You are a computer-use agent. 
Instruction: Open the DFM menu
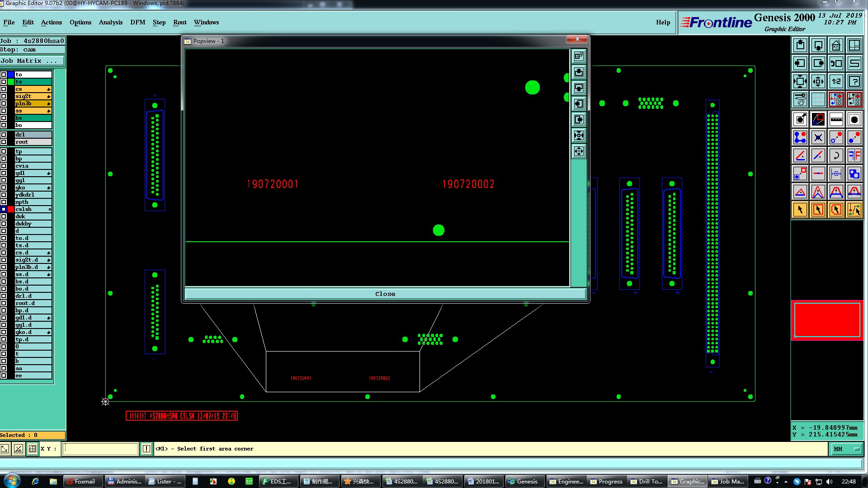[137, 22]
